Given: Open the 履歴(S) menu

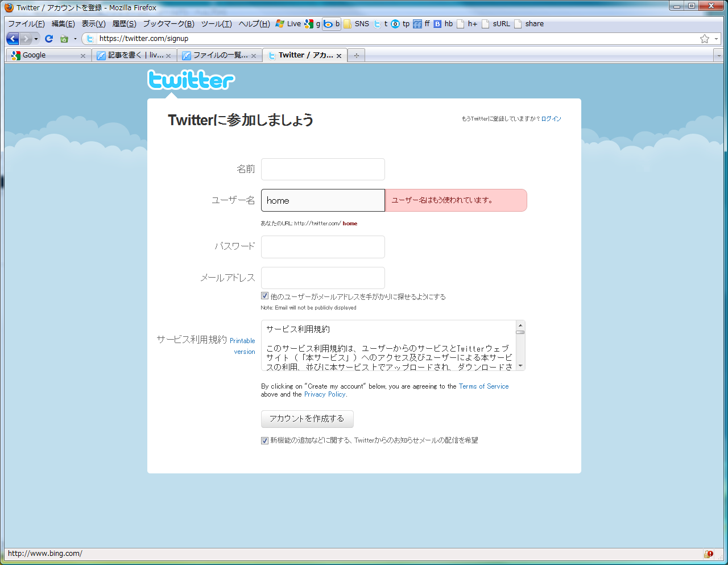Looking at the screenshot, I should 124,24.
